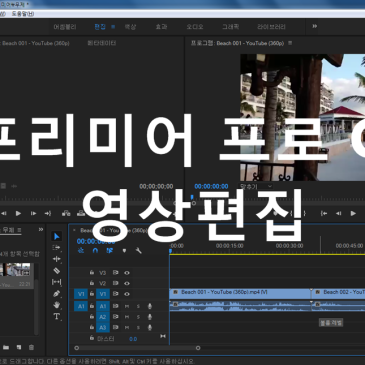Image resolution: width=365 pixels, height=365 pixels.
Task: Target the A2 track header
Action: tap(103, 317)
